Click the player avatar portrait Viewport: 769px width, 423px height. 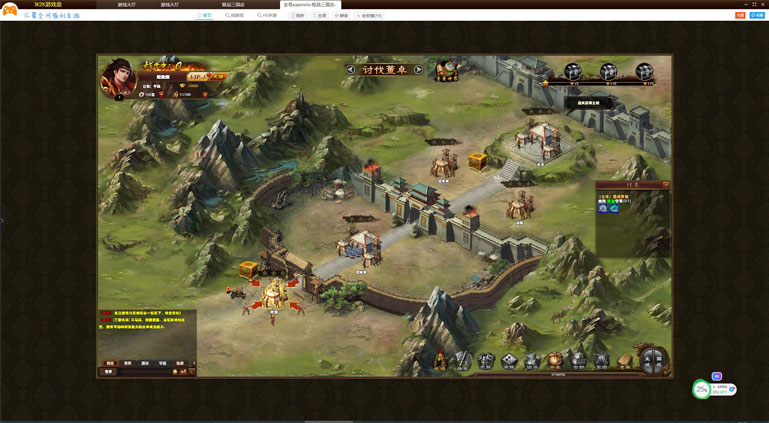coord(117,80)
